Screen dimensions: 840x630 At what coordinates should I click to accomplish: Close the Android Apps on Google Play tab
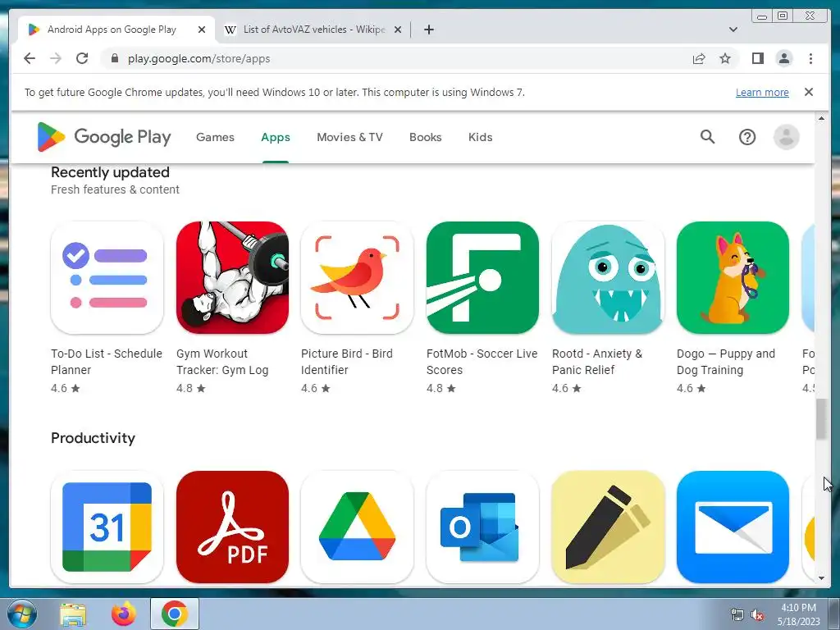click(x=202, y=30)
